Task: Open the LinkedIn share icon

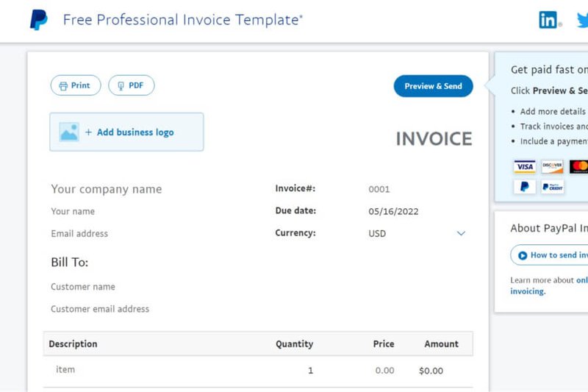Action: coord(548,20)
